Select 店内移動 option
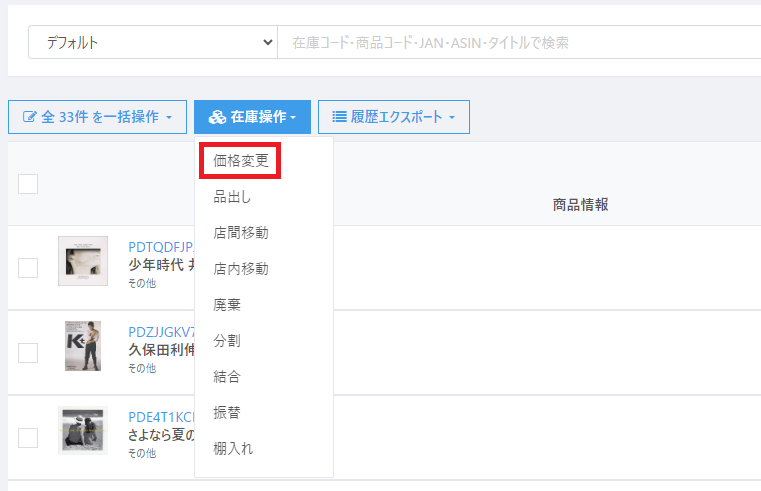The image size is (761, 491). click(x=240, y=269)
